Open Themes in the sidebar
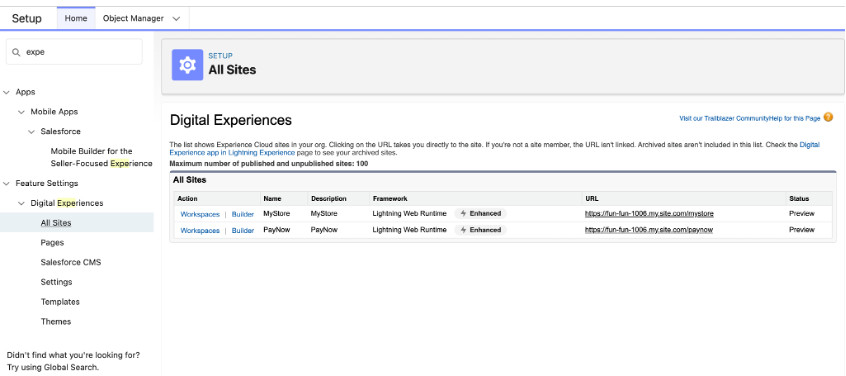This screenshot has width=846, height=376. coord(56,322)
